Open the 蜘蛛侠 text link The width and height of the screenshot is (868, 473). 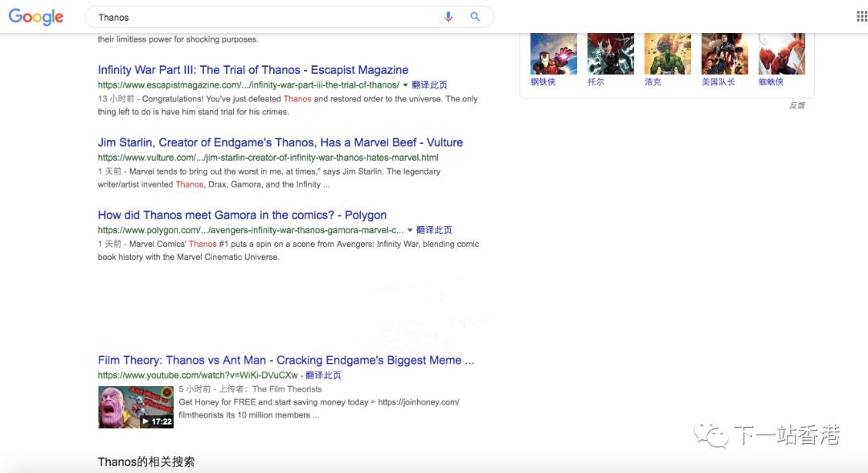click(x=771, y=82)
